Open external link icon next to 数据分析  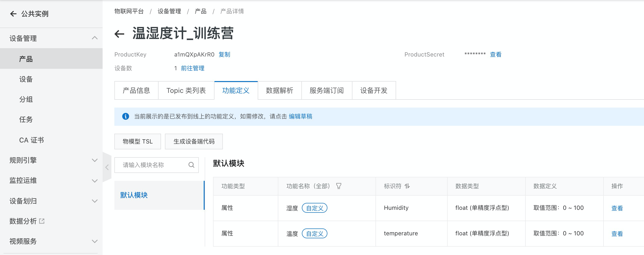42,221
